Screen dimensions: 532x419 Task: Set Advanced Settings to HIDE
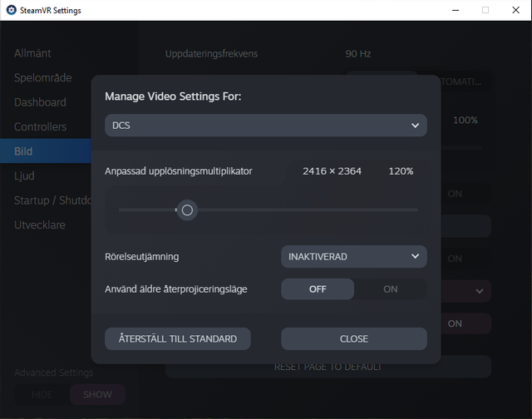click(42, 395)
